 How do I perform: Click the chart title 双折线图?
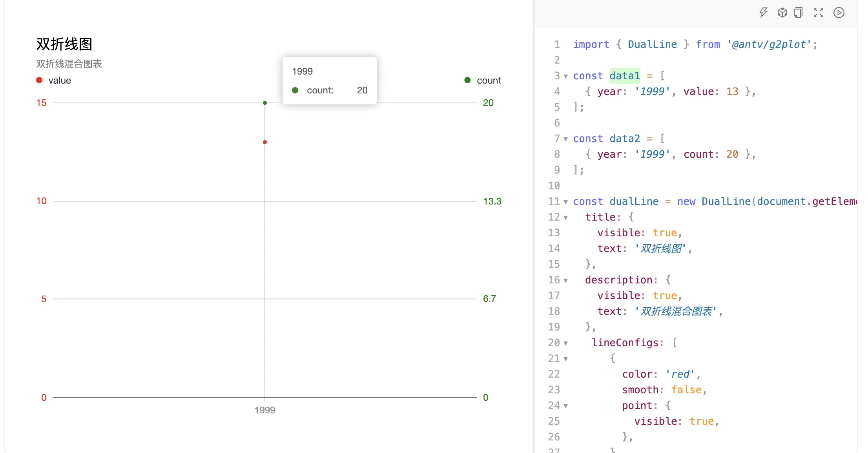pos(64,44)
